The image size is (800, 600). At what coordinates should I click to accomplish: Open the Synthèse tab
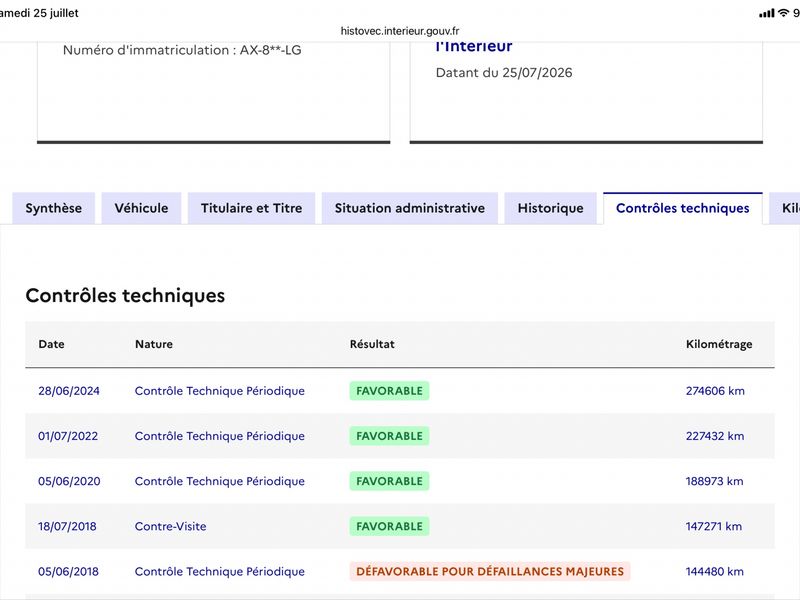(54, 208)
